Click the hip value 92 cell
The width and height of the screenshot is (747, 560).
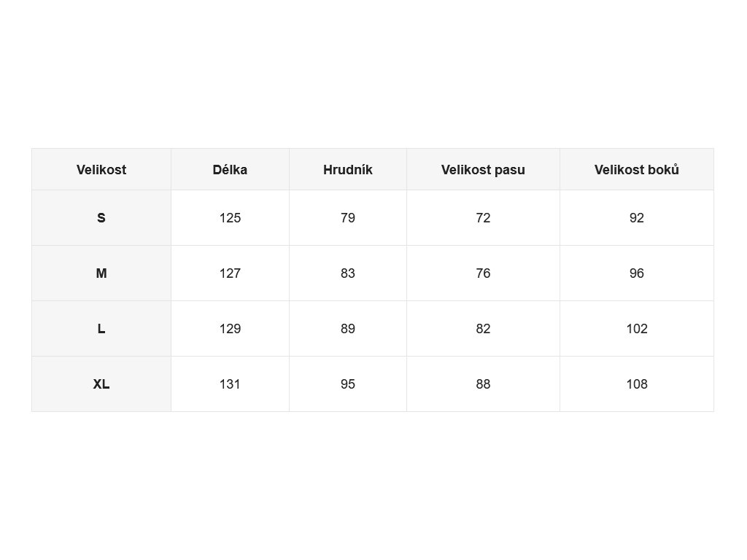637,218
